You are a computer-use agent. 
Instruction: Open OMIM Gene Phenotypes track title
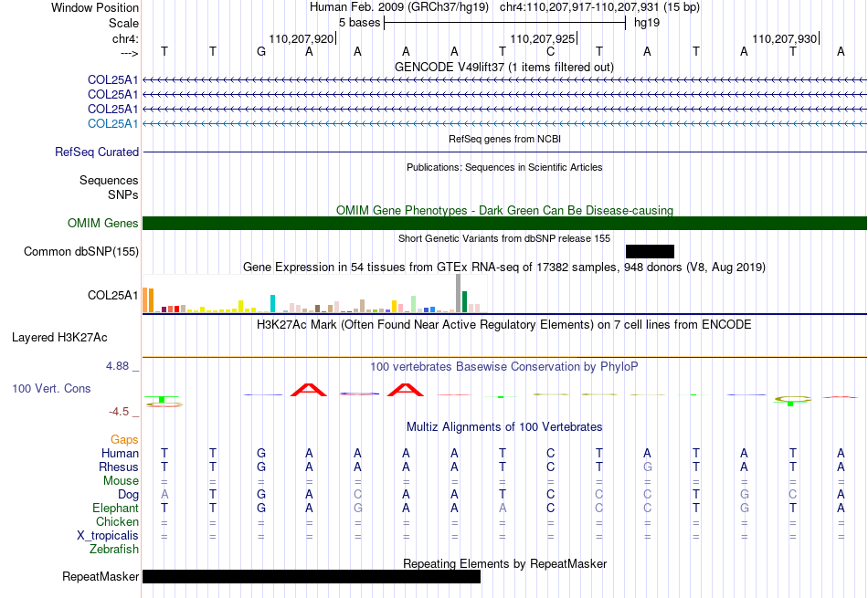[x=504, y=210]
